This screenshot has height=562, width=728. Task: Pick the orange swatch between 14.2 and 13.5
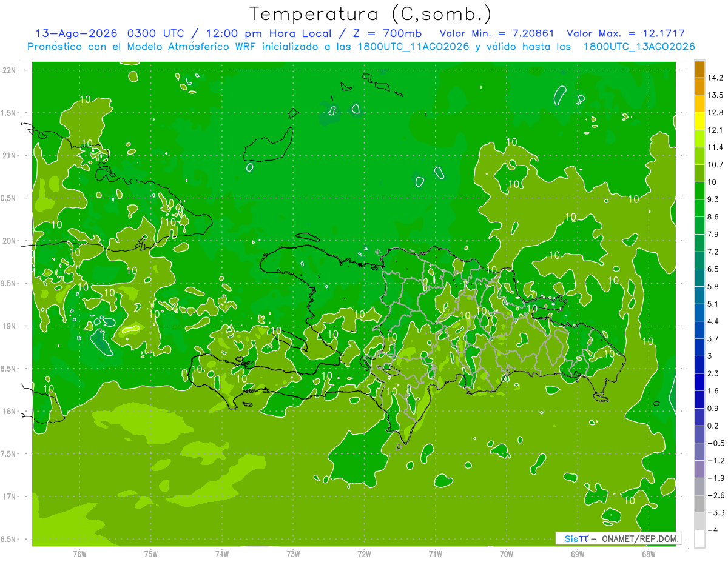700,87
